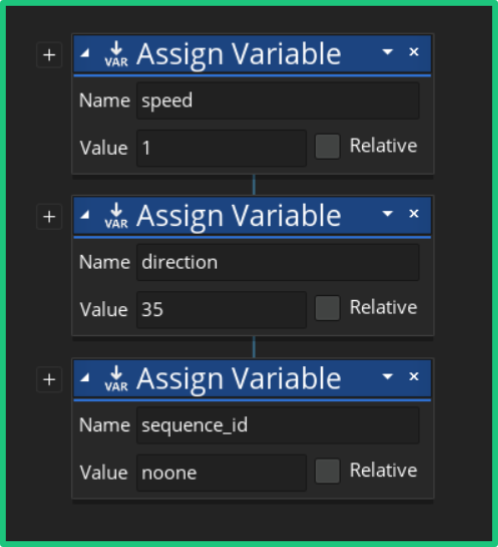This screenshot has height=547, width=498.
Task: Click the plus icon beside the direction block
Action: point(49,217)
